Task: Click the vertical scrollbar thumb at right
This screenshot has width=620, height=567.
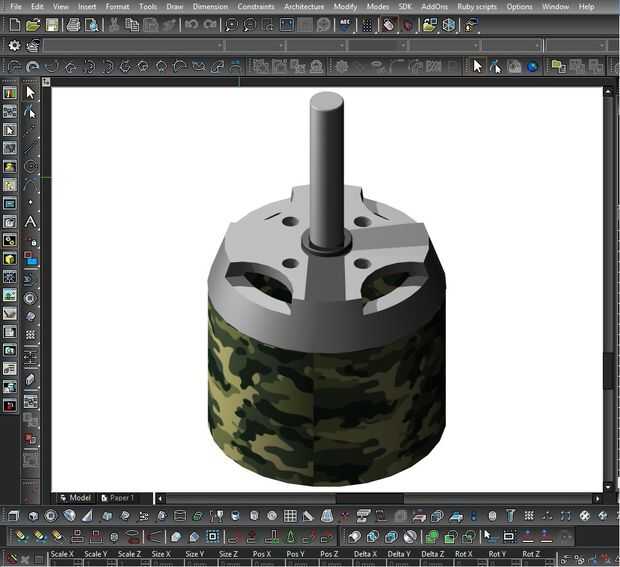Action: point(608,370)
